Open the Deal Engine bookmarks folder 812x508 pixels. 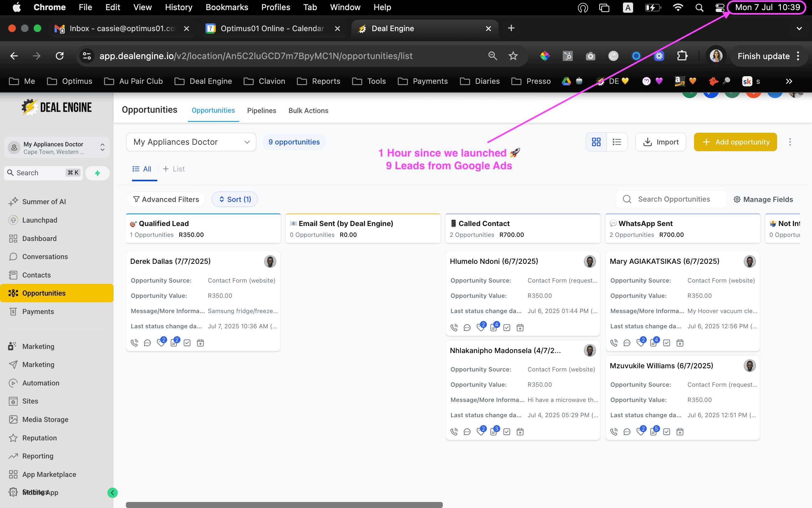click(x=204, y=81)
